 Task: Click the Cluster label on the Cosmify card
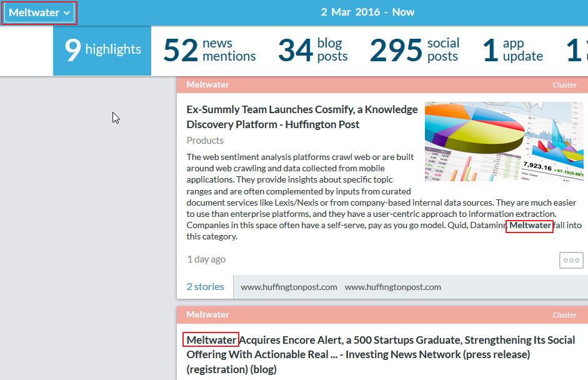pyautogui.click(x=564, y=85)
